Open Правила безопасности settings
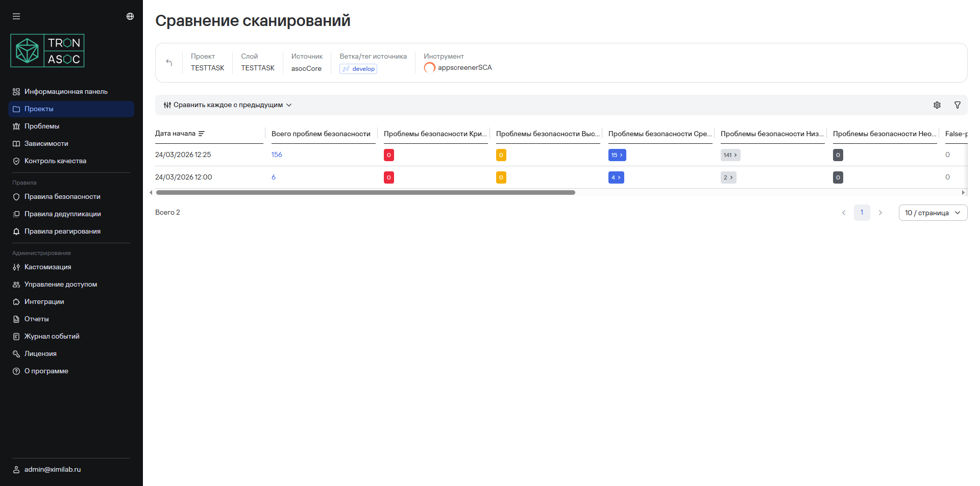980x486 pixels. (x=62, y=196)
